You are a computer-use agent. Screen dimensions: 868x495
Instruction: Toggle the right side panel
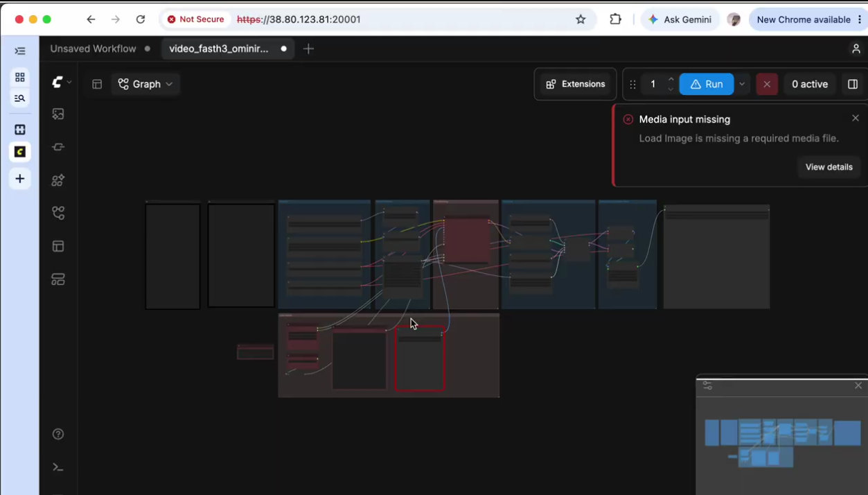point(853,84)
